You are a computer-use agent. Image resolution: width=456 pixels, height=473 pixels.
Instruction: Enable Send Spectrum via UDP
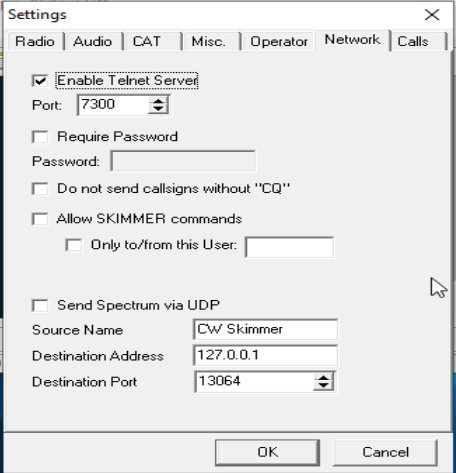tap(40, 305)
